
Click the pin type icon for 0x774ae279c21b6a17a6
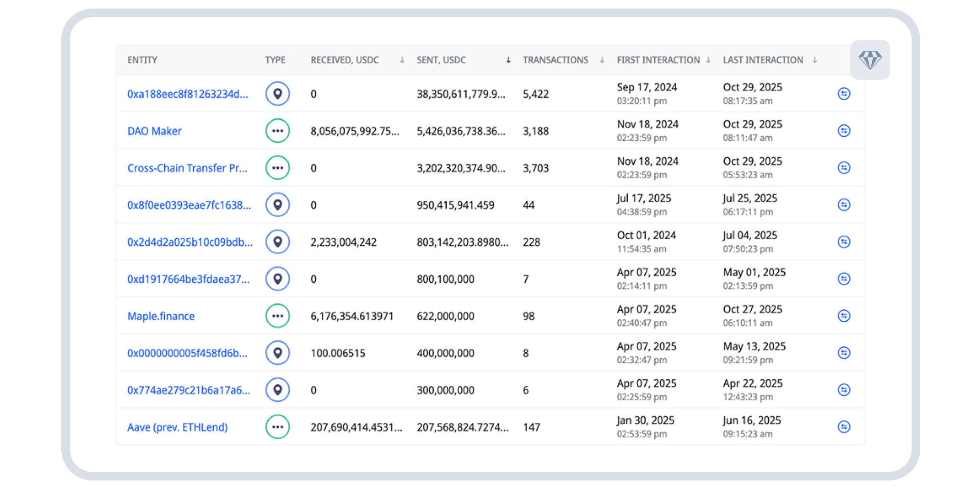click(278, 390)
